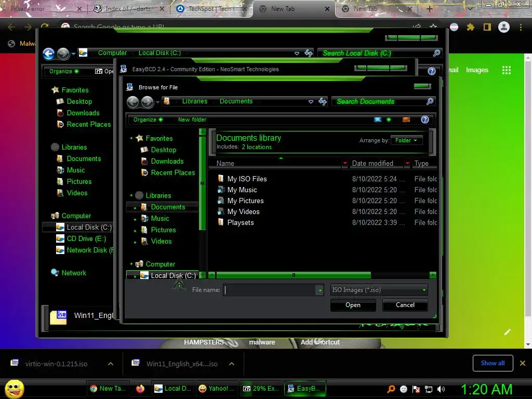Image resolution: width=532 pixels, height=399 pixels.
Task: Click the Cancel button
Action: (x=405, y=304)
